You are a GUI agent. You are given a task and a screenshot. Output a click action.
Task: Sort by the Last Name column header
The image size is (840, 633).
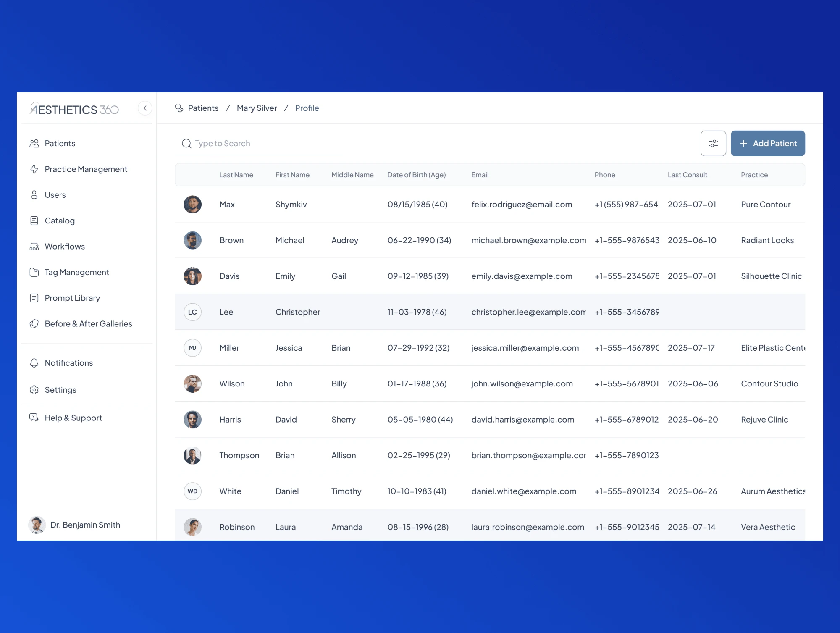click(x=236, y=175)
